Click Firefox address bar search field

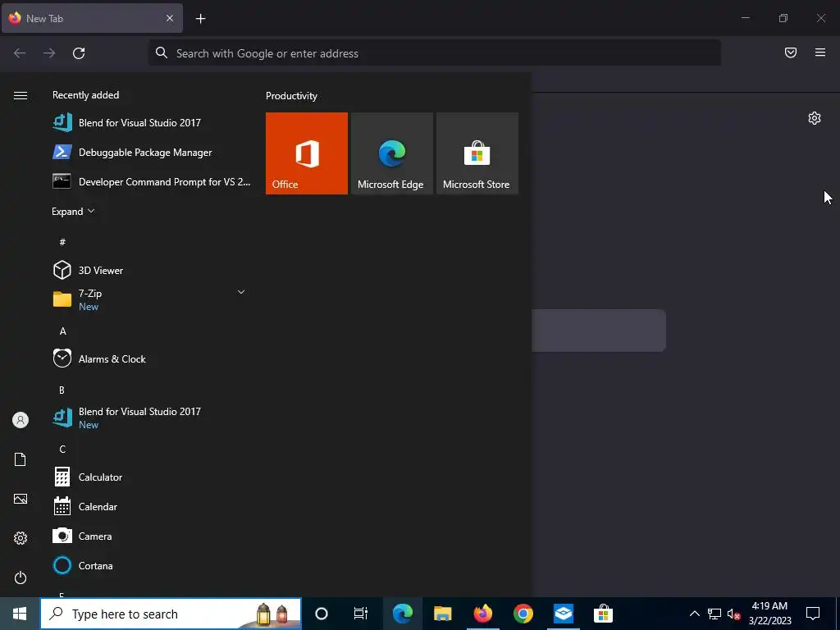pyautogui.click(x=435, y=53)
